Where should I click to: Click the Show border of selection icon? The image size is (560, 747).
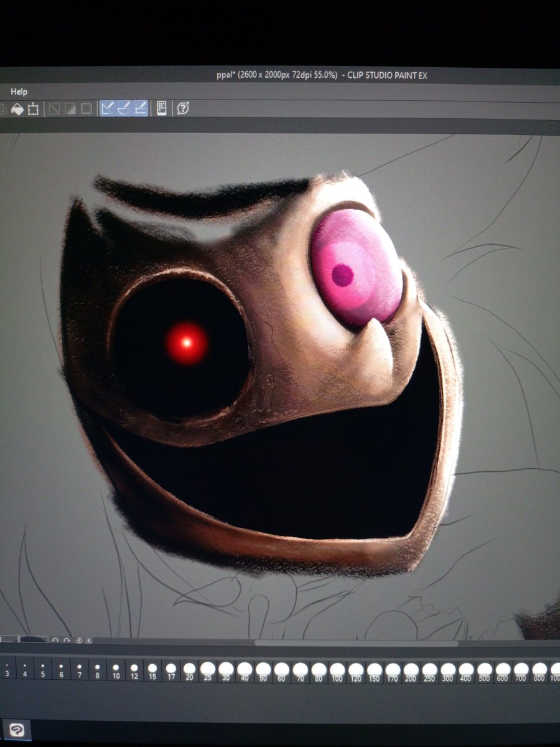tap(86, 109)
